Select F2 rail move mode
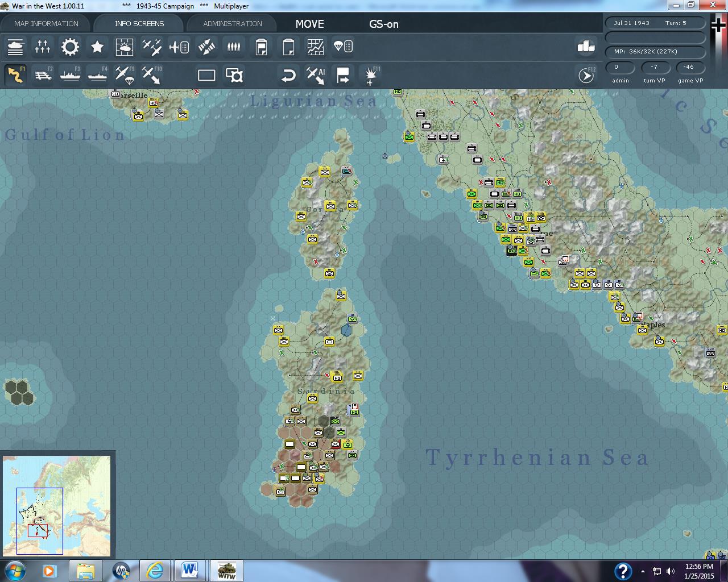This screenshot has height=582, width=728. pos(43,75)
